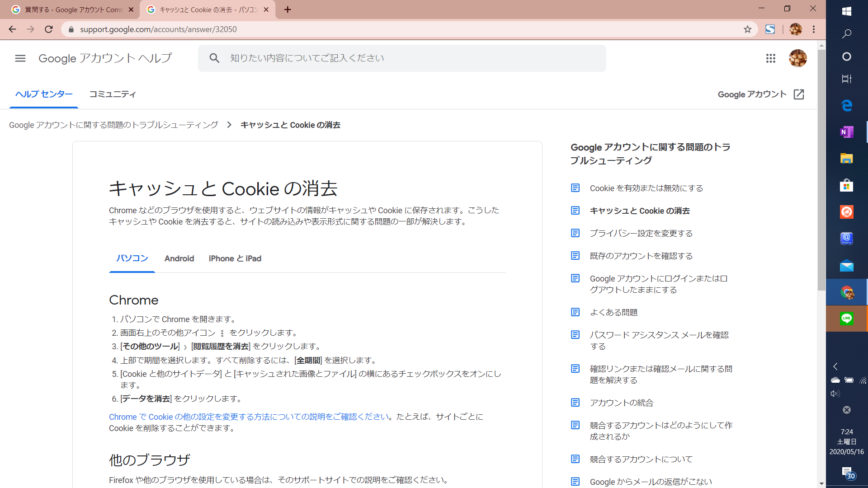Viewport: 868px width, 488px height.
Task: Launch OneNote from taskbar
Action: pos(847,132)
